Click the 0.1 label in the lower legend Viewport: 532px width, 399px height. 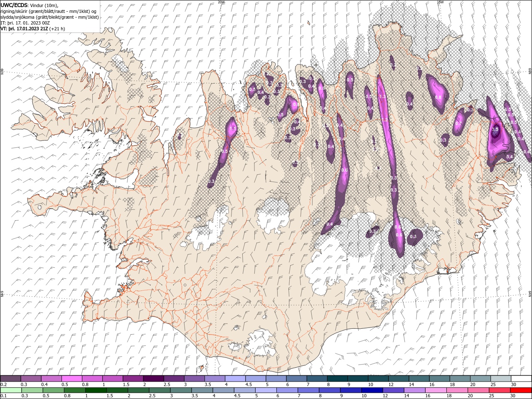tap(3, 396)
